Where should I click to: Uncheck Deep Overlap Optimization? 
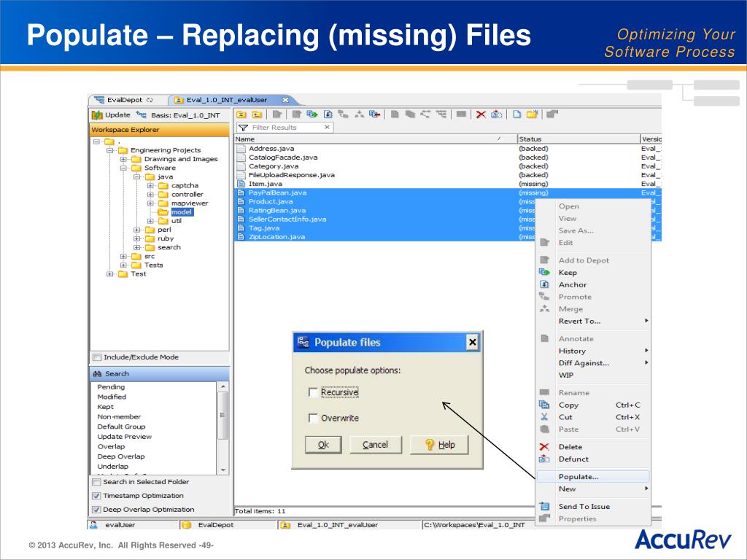pos(97,510)
